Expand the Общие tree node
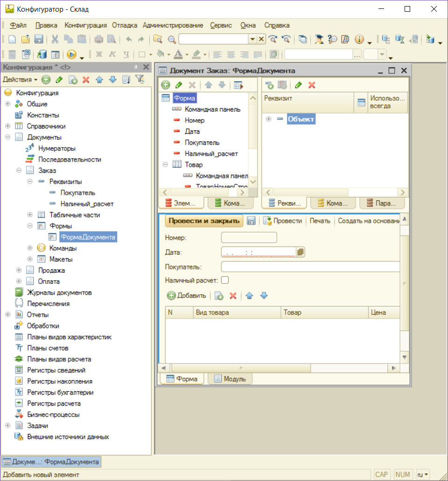The height and width of the screenshot is (481, 448). (8, 104)
